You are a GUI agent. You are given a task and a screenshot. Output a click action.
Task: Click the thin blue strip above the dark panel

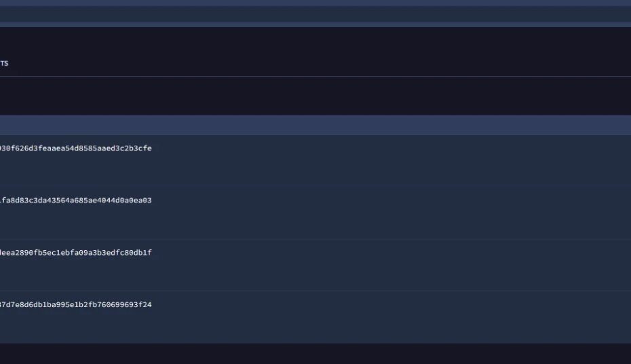315,24
